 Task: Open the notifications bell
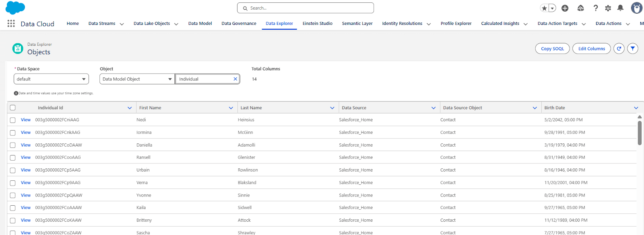point(620,8)
